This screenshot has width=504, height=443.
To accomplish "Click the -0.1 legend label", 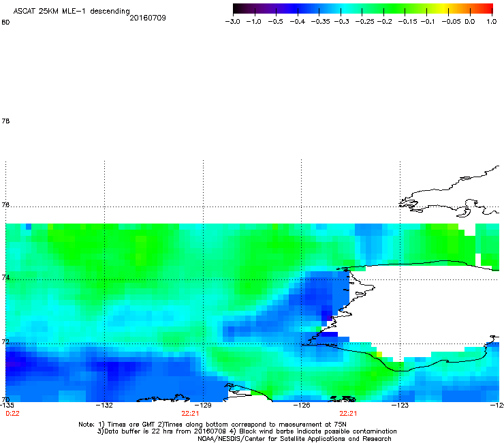I will coord(428,22).
